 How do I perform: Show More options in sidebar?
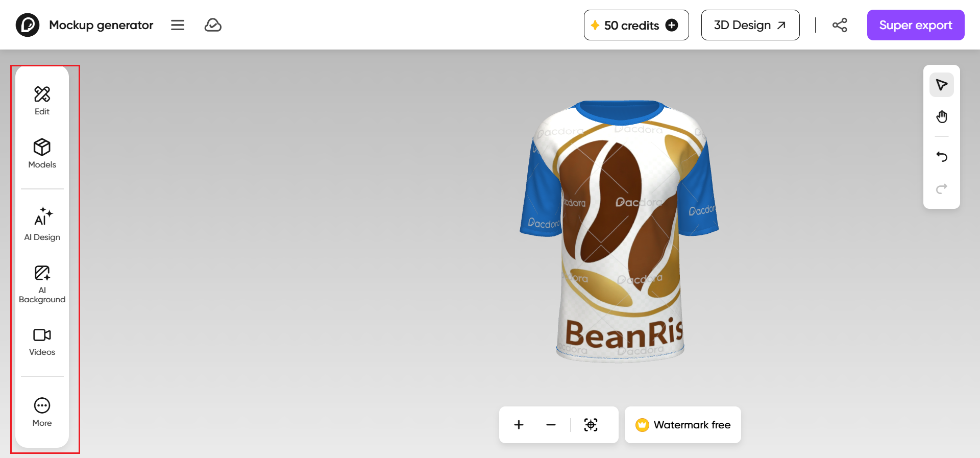pyautogui.click(x=42, y=413)
